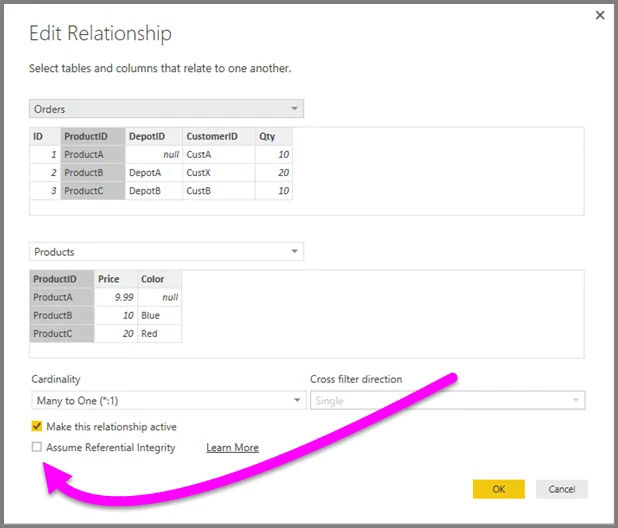
Task: Click the DepotB cell
Action: point(154,191)
